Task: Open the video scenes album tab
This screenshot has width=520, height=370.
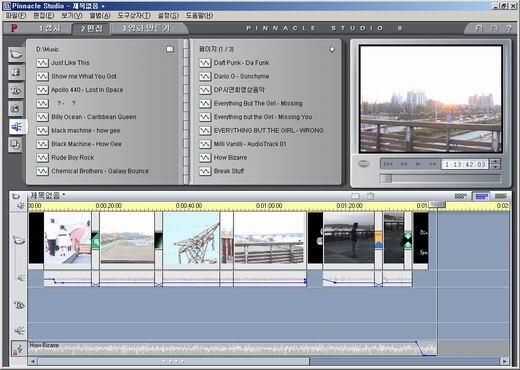Action: (x=16, y=54)
